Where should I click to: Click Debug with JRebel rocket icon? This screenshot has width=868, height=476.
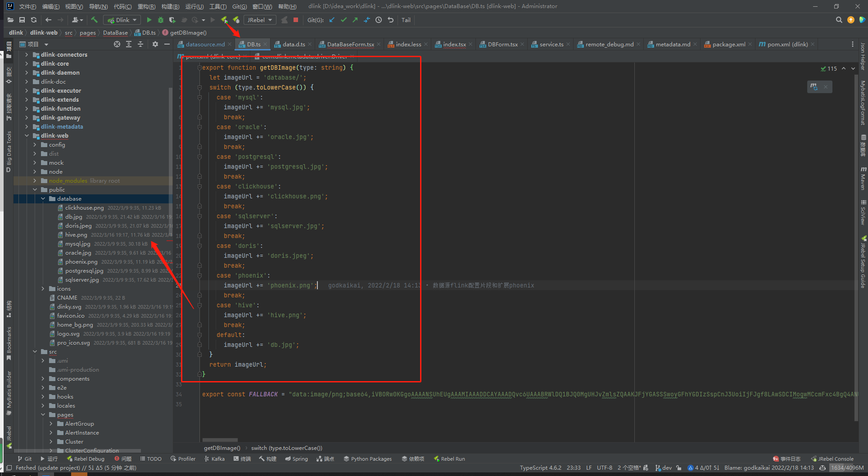pos(236,20)
